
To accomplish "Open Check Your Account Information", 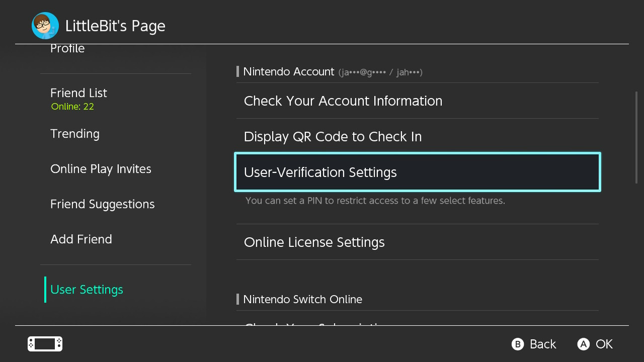I will 417,101.
